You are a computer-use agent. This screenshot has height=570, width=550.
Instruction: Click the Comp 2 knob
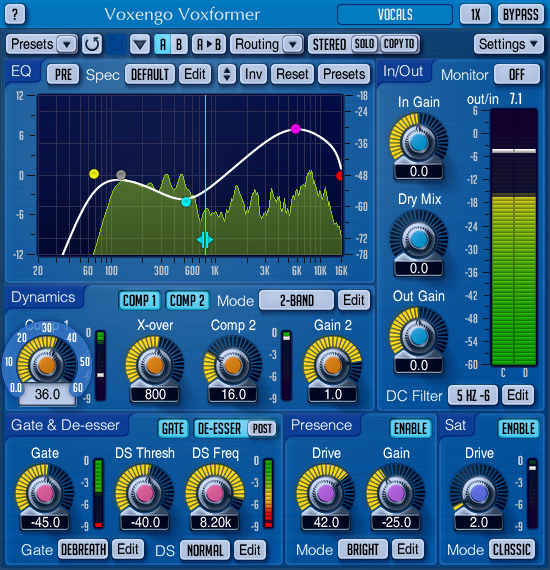[233, 365]
